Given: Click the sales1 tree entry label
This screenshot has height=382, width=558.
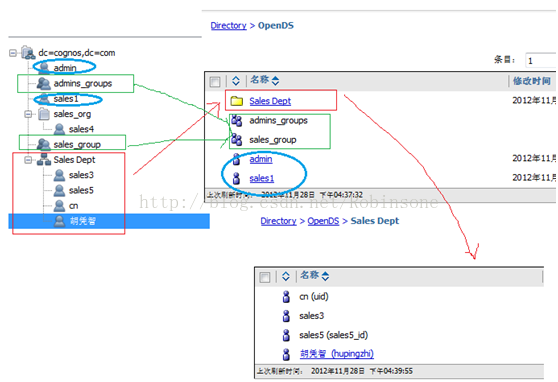Looking at the screenshot, I should (66, 99).
